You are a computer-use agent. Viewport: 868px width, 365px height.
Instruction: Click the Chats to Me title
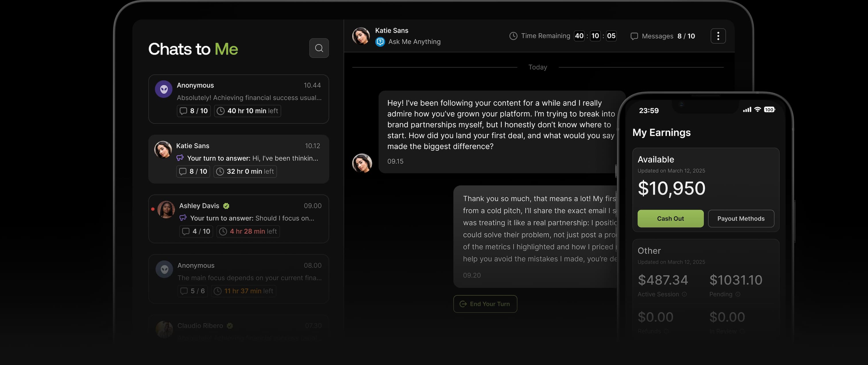(193, 49)
